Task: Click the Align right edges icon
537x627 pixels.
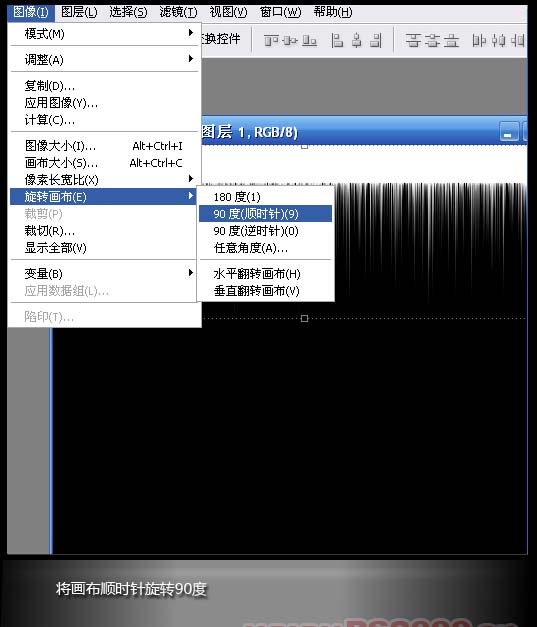Action: [x=376, y=40]
